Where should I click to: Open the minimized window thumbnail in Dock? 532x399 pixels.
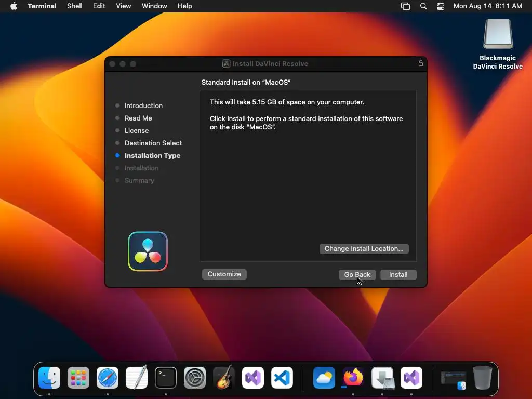pyautogui.click(x=453, y=379)
